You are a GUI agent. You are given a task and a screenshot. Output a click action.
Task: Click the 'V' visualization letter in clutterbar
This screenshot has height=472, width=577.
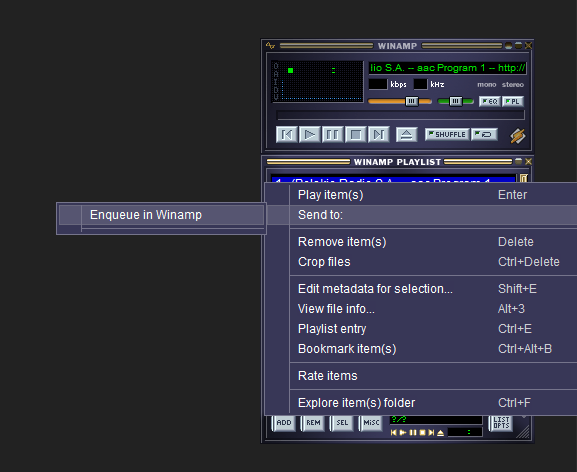(276, 97)
